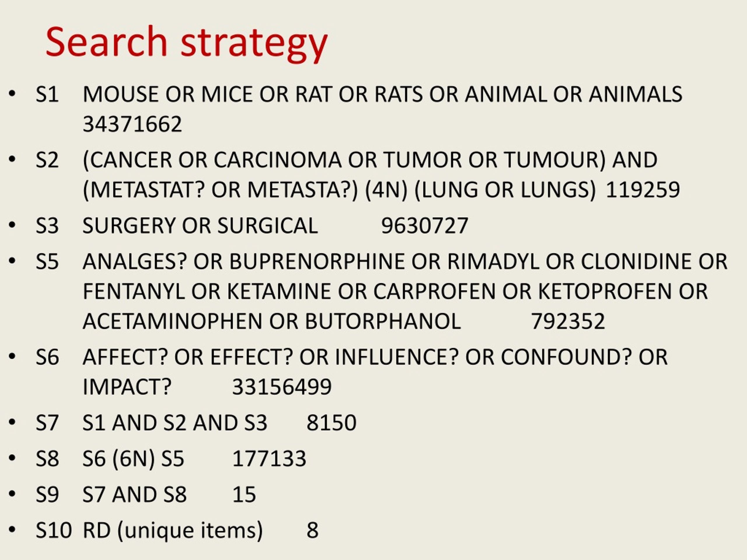The width and height of the screenshot is (747, 560).
Task: Select the S2 result count 119259
Action: [x=643, y=190]
